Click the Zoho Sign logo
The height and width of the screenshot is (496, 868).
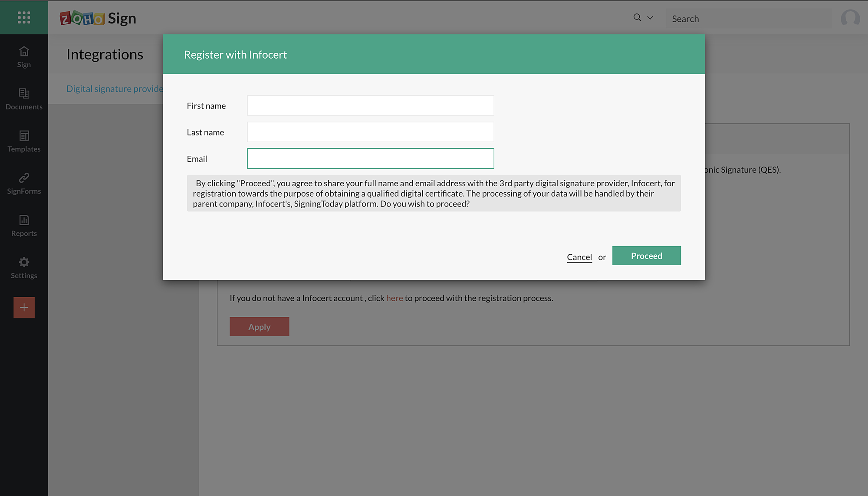98,18
